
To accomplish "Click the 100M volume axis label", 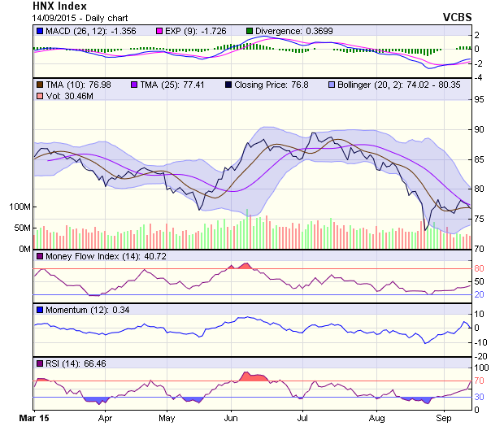I will click(x=19, y=207).
